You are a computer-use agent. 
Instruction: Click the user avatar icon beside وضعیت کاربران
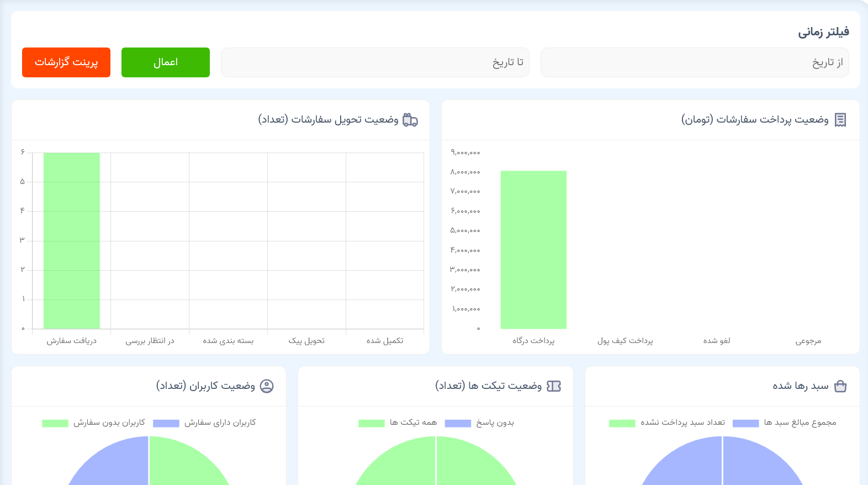(x=267, y=386)
